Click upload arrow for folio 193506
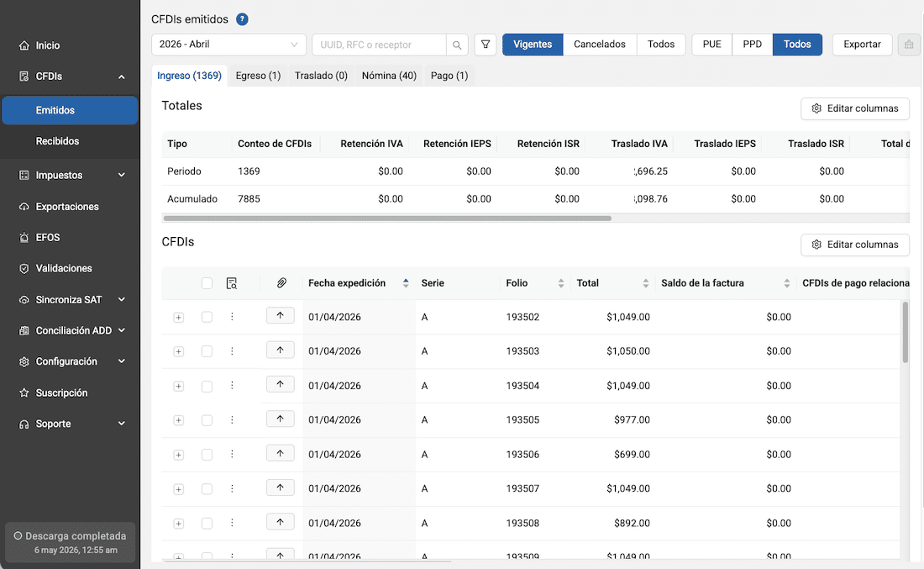 click(x=281, y=453)
